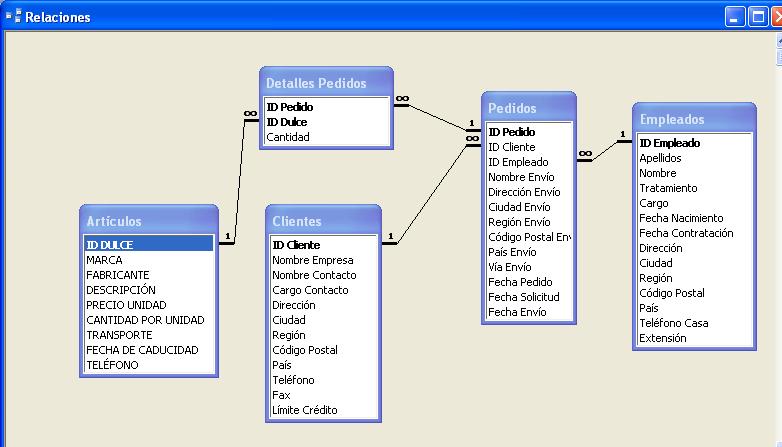Select ID Empleado field in Pedidos table
Viewport: 782px width, 447px height.
518,162
